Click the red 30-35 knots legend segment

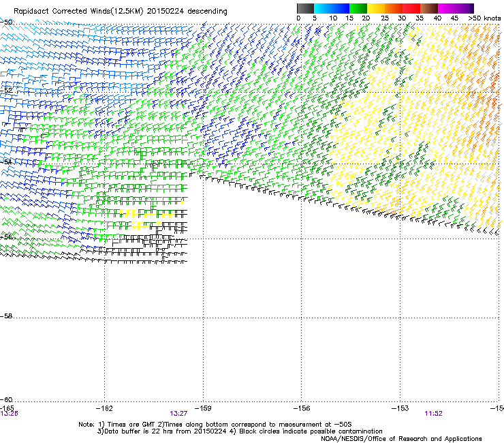point(411,8)
